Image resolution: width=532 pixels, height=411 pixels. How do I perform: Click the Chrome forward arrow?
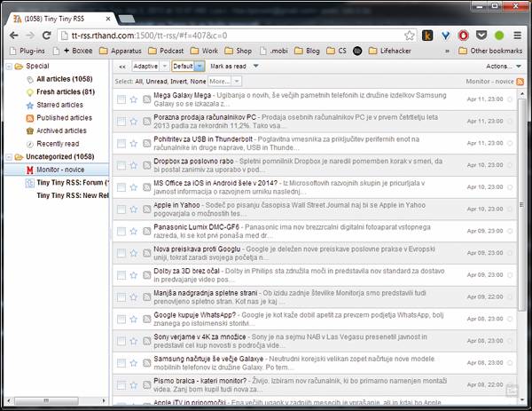[x=30, y=36]
